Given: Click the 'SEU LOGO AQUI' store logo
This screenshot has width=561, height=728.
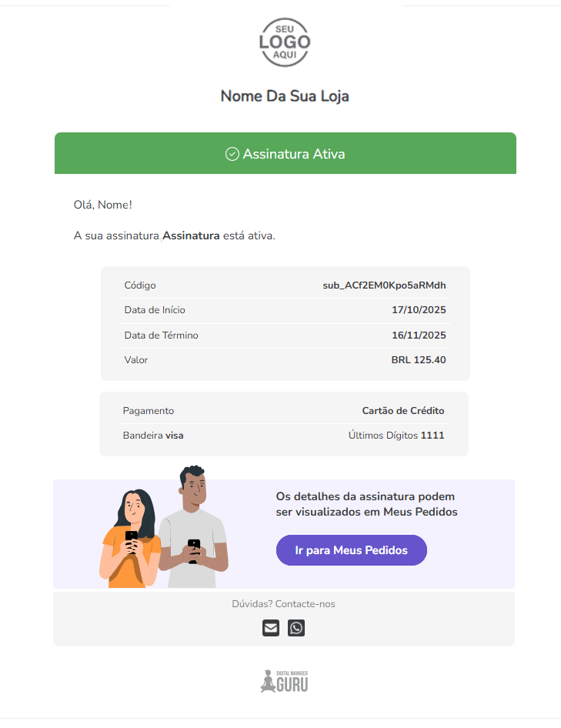Looking at the screenshot, I should click(285, 43).
